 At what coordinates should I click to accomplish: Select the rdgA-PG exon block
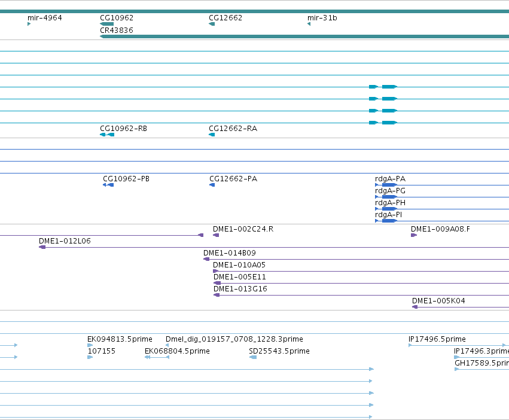pyautogui.click(x=389, y=197)
